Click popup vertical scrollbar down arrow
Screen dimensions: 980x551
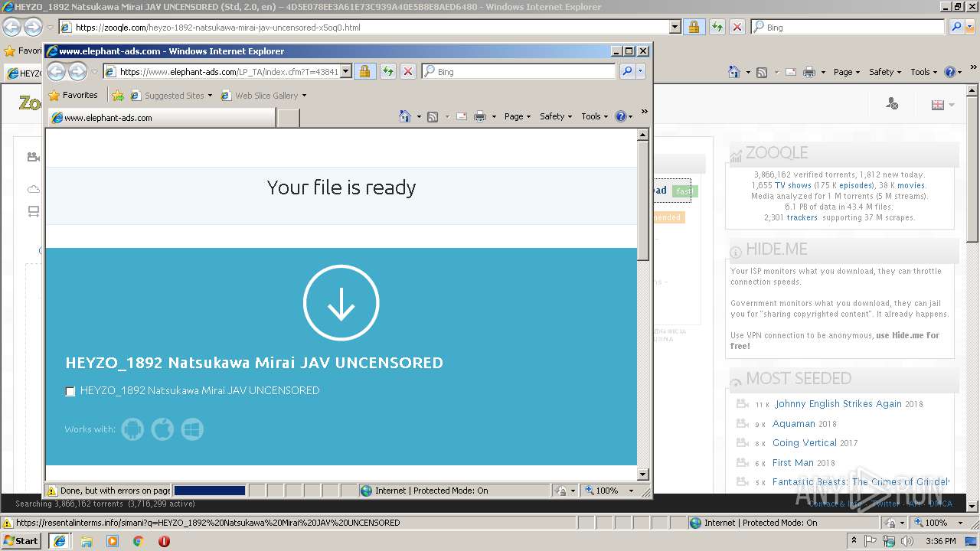(x=642, y=474)
